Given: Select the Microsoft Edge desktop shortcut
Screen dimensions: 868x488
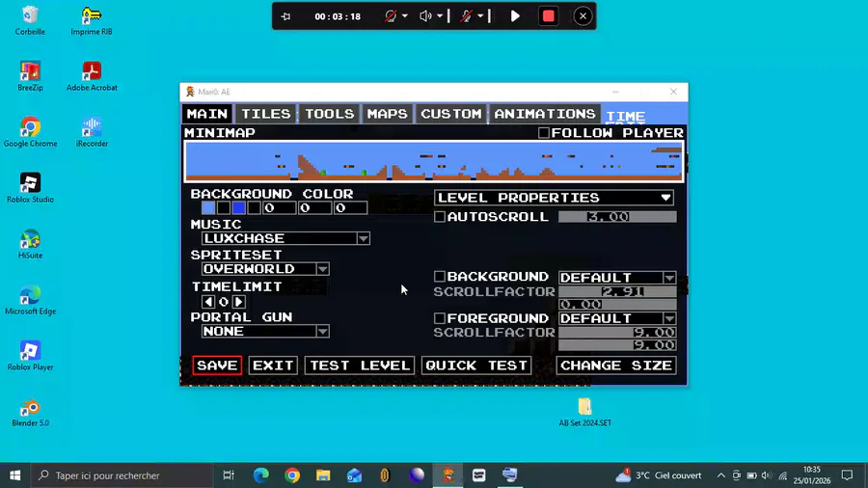Looking at the screenshot, I should pos(30,301).
